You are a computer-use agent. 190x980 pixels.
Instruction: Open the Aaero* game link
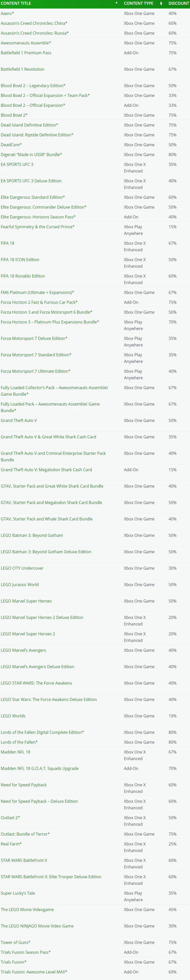click(8, 13)
